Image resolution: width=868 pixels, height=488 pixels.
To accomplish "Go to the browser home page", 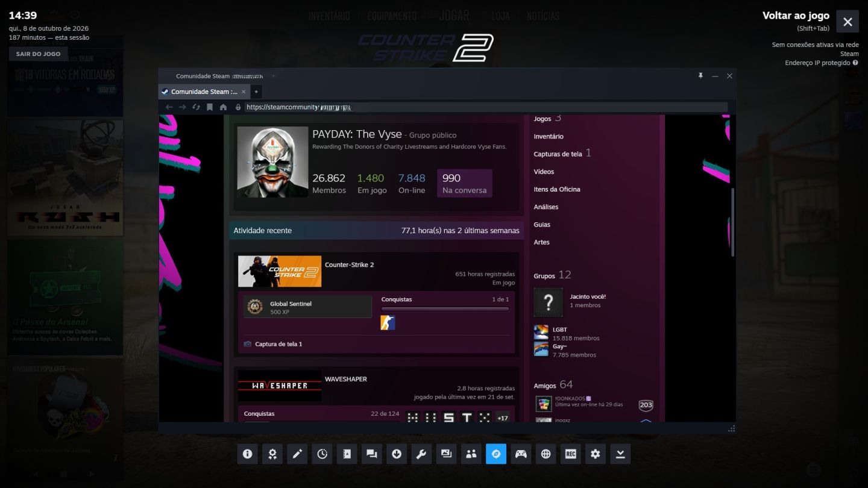I will coord(223,107).
